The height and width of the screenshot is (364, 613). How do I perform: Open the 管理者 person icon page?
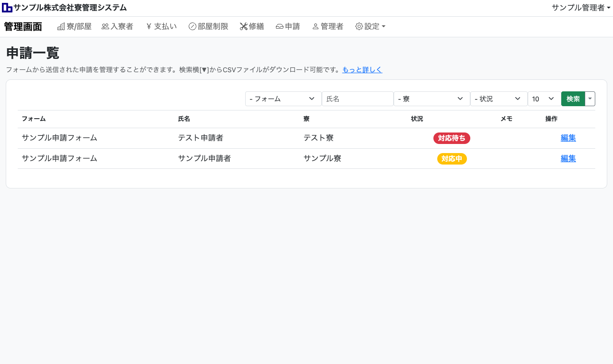(316, 27)
